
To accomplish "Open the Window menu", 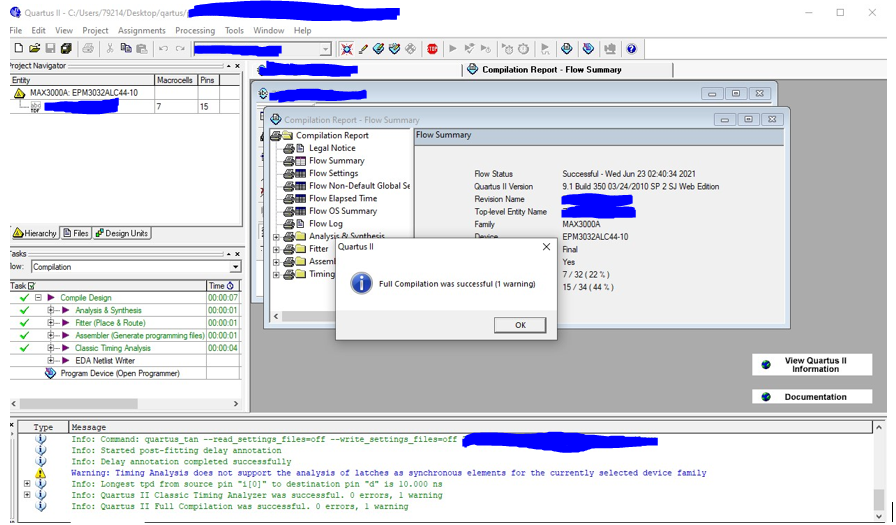I will point(269,30).
